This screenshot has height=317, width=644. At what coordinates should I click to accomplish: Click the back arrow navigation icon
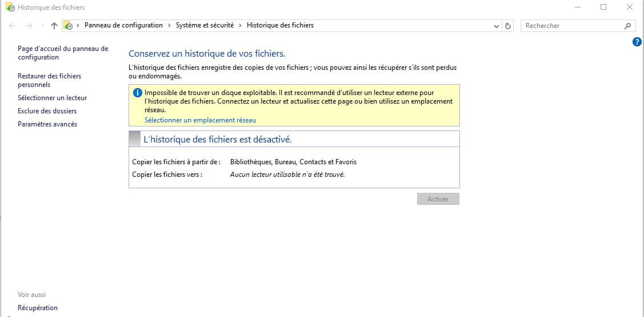[12, 26]
